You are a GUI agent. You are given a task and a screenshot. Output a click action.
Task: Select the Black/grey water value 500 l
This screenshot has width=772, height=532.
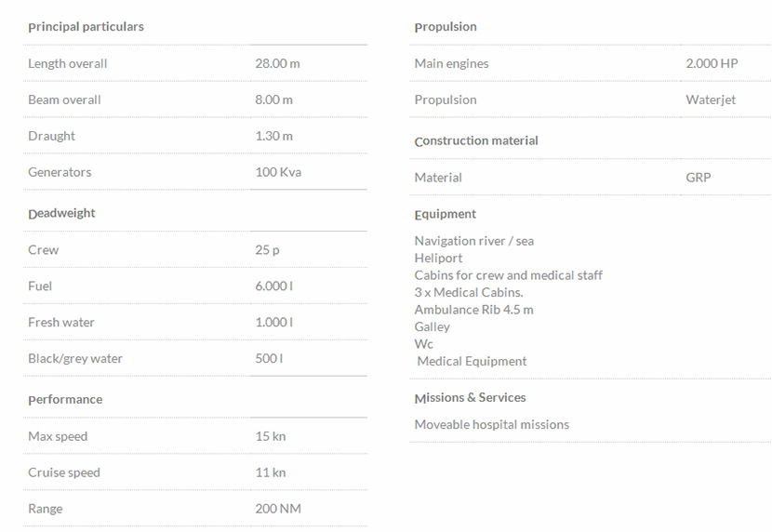[269, 359]
